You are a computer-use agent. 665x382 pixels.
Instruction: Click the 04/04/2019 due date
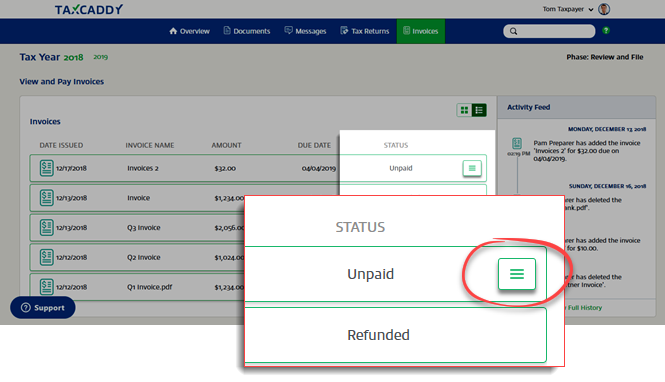point(319,168)
